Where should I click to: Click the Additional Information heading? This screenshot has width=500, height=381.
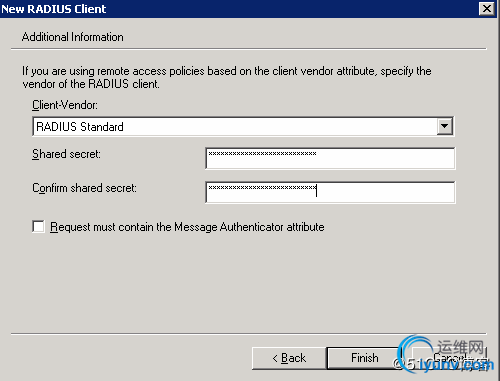pyautogui.click(x=72, y=37)
